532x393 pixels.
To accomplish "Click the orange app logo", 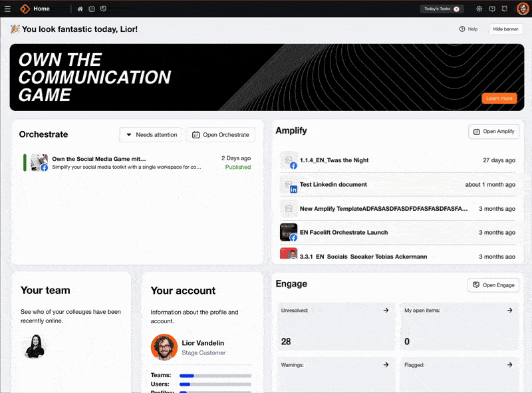I will click(x=25, y=9).
